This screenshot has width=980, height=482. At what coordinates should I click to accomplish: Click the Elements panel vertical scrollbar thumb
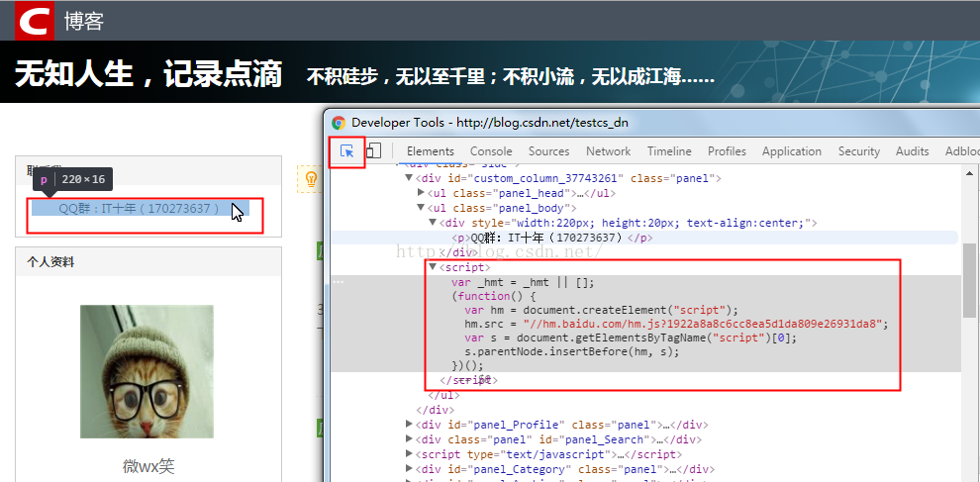point(969,281)
